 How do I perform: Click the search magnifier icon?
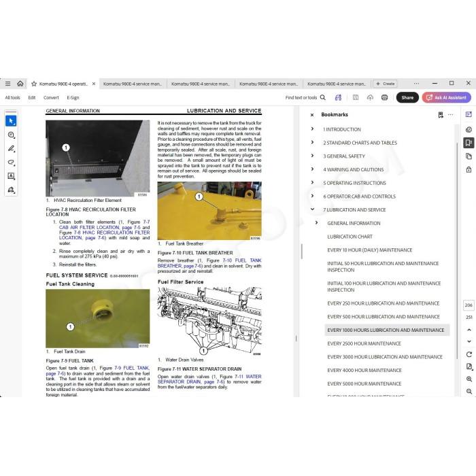click(323, 97)
